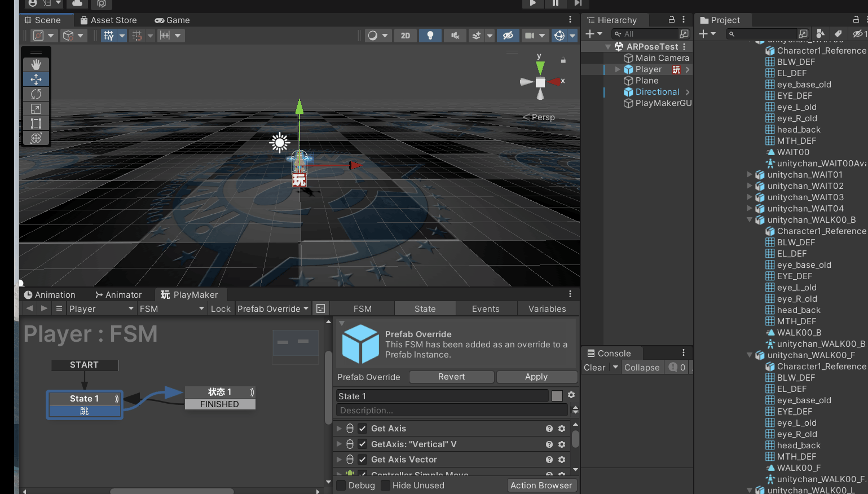Uncheck the Get Axis Vector action

pos(362,459)
